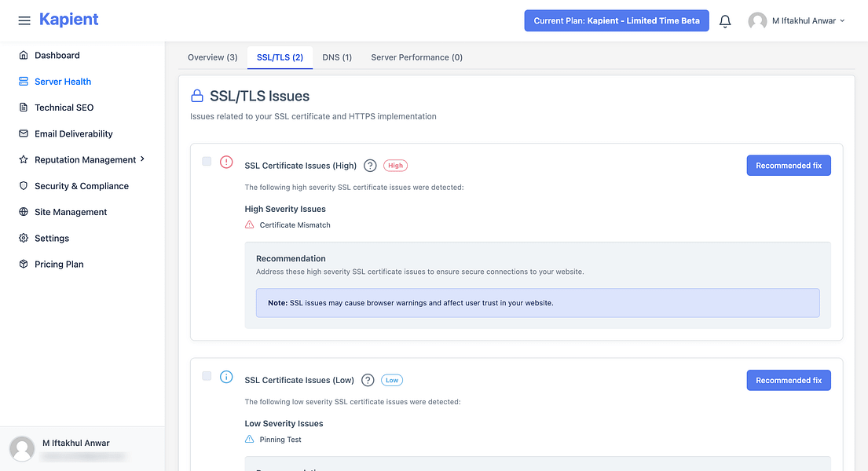Click M Iftakhul Anwar name in sidebar footer

point(76,443)
